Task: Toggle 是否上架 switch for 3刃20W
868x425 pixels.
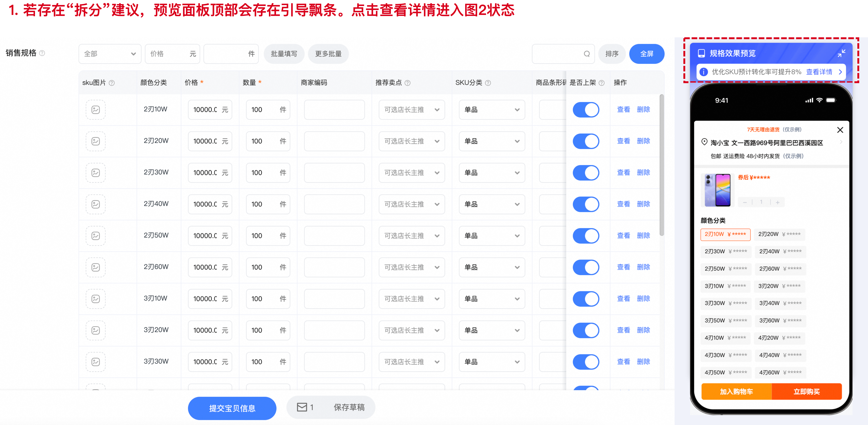Action: tap(586, 330)
